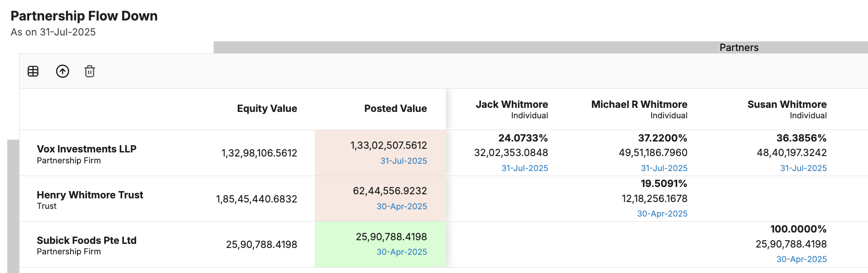Select the Vox Investments LLP row name
This screenshot has height=273, width=868.
87,149
